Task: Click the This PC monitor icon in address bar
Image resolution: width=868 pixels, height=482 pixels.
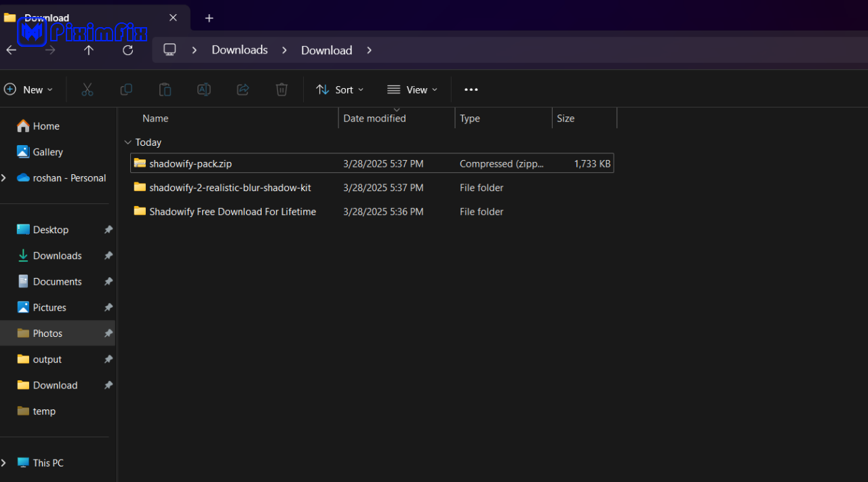Action: (170, 49)
